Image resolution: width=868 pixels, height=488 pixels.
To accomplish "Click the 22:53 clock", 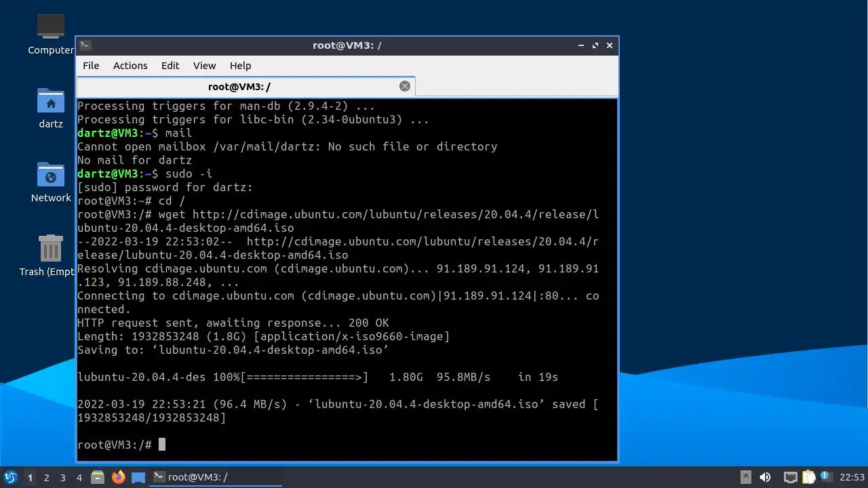I will [x=852, y=477].
